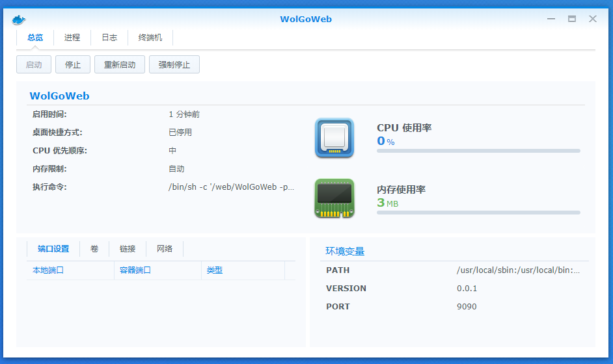Click the truncated PATH environment variable value

518,270
